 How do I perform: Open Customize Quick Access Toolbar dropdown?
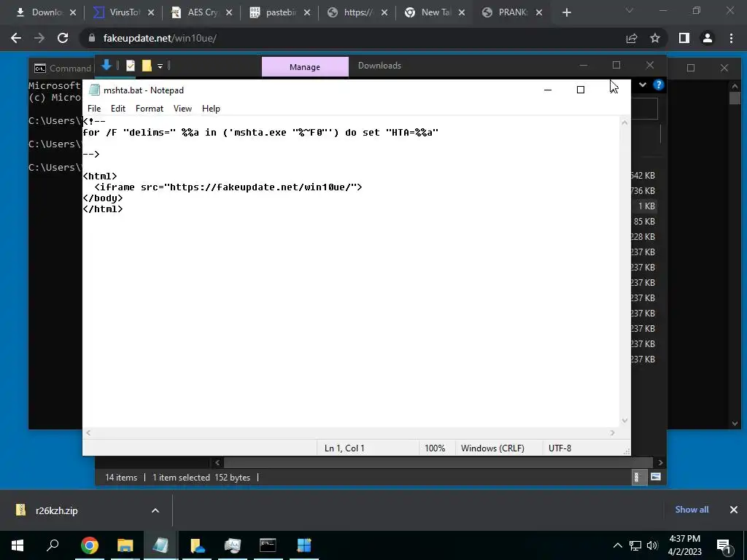160,66
